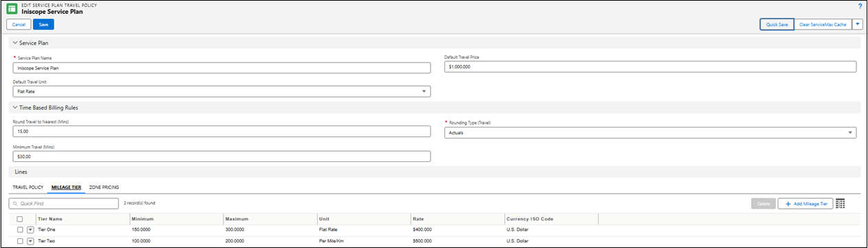The image size is (868, 248).
Task: Collapse the Service Plan section
Action: click(15, 43)
